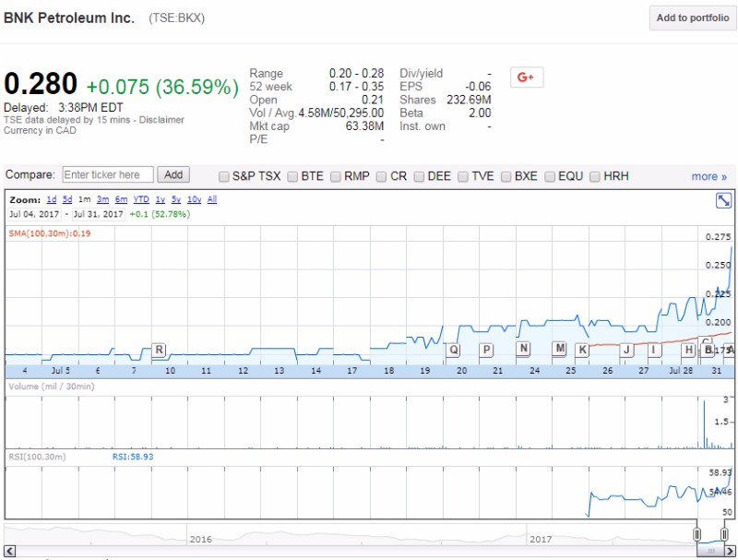Click the Mkt cap value 63.38M
This screenshot has width=738, height=560.
[364, 126]
